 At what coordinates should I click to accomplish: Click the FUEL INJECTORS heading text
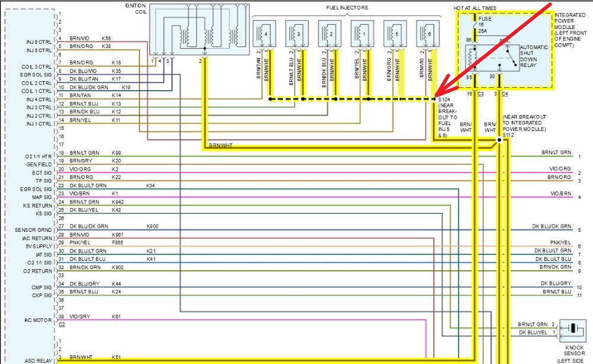347,8
